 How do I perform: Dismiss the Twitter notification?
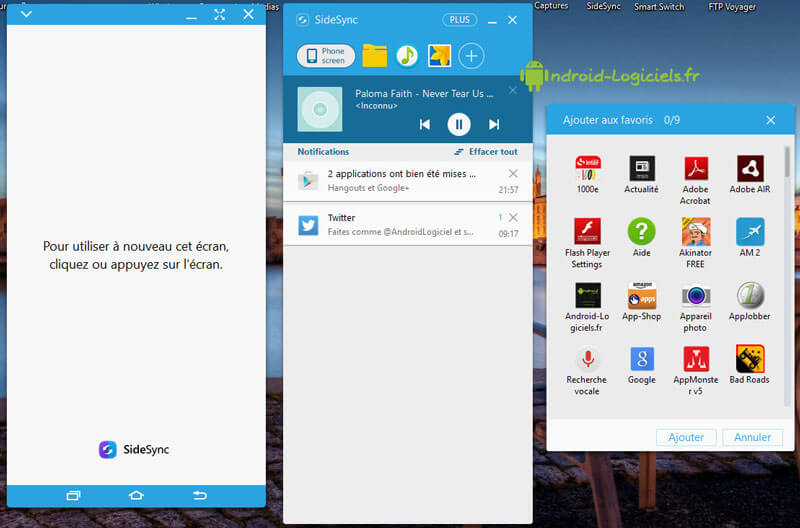pyautogui.click(x=513, y=218)
